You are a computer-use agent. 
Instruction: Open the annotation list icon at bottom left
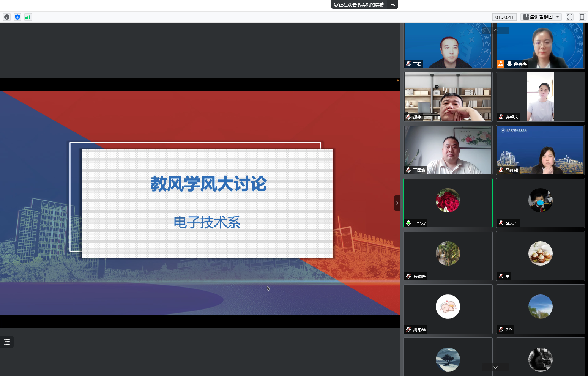pos(6,341)
